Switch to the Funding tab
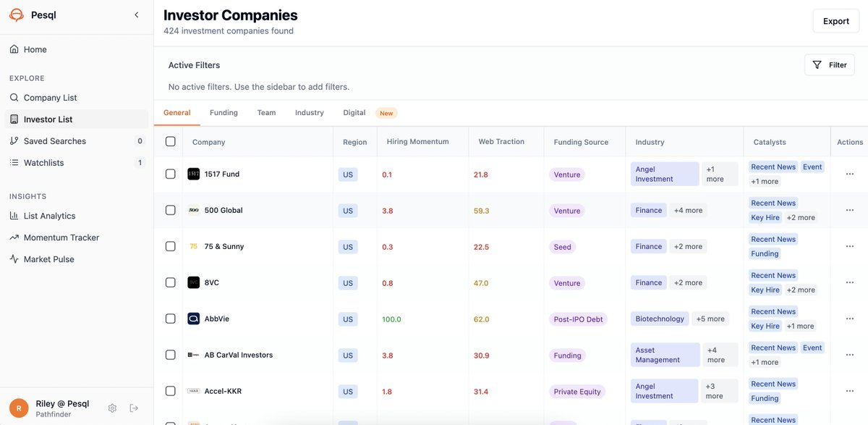This screenshot has width=868, height=425. click(224, 113)
